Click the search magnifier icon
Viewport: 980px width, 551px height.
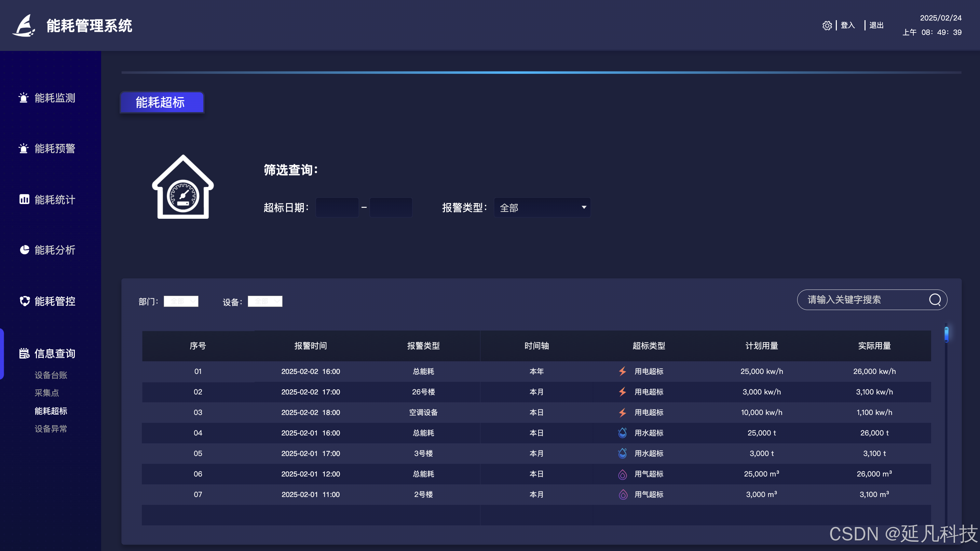pos(935,300)
